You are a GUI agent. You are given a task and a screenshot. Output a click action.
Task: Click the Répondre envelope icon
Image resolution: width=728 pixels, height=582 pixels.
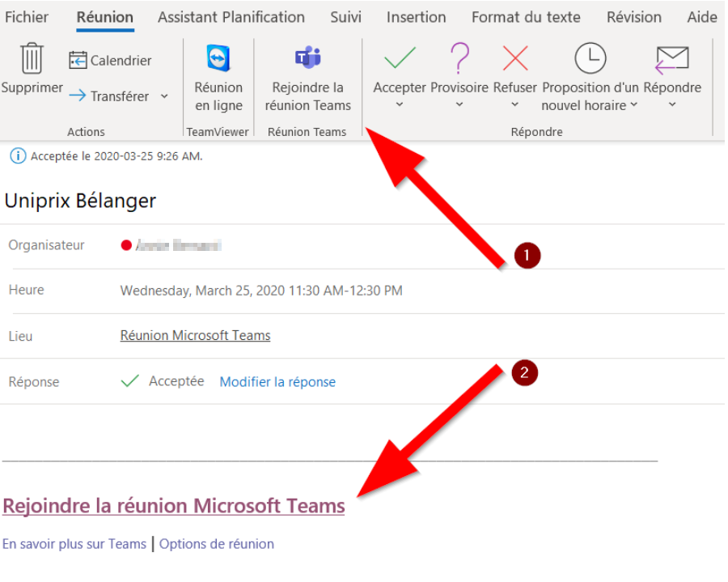point(672,59)
